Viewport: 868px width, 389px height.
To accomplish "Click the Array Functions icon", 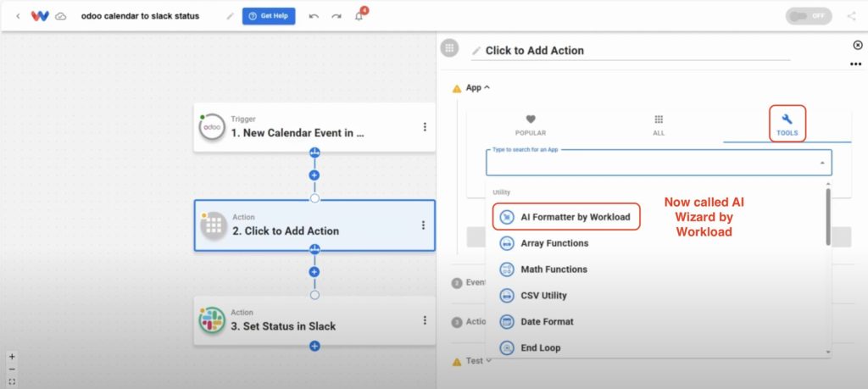I will [507, 243].
